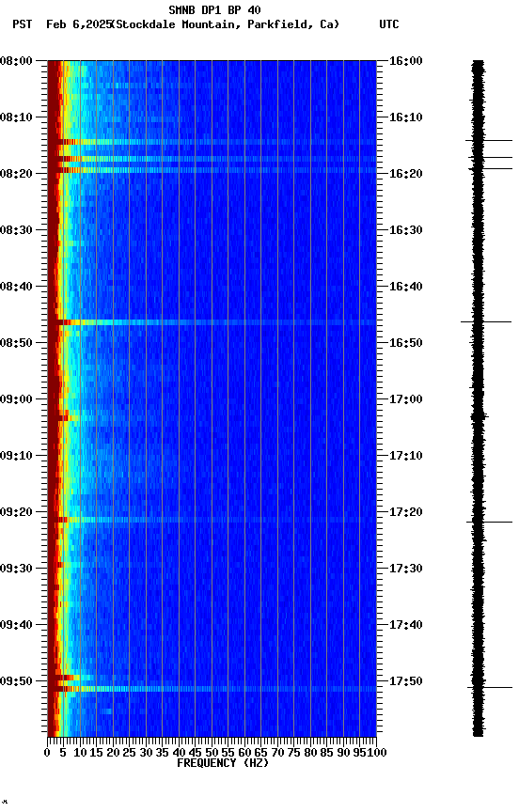
Task: Click the '09:10' PST time label
Action: click(x=16, y=456)
